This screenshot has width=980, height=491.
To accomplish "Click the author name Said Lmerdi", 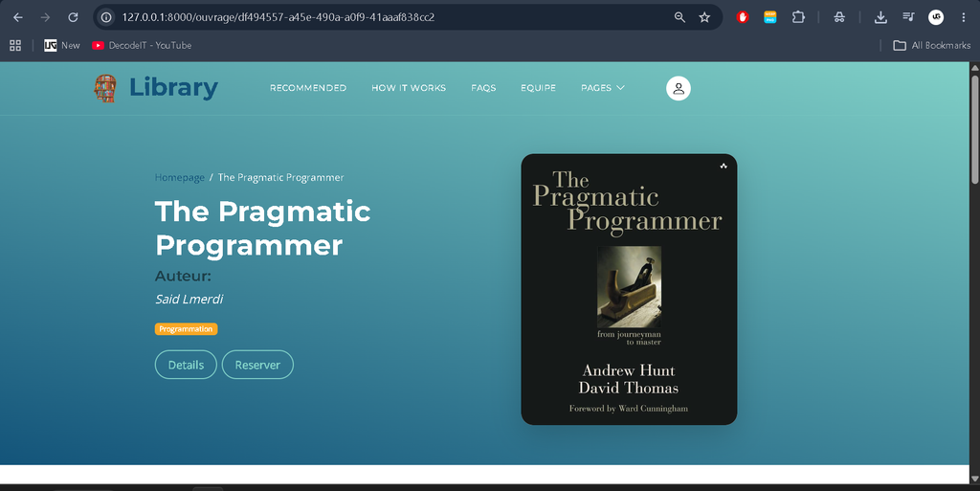I will [189, 300].
